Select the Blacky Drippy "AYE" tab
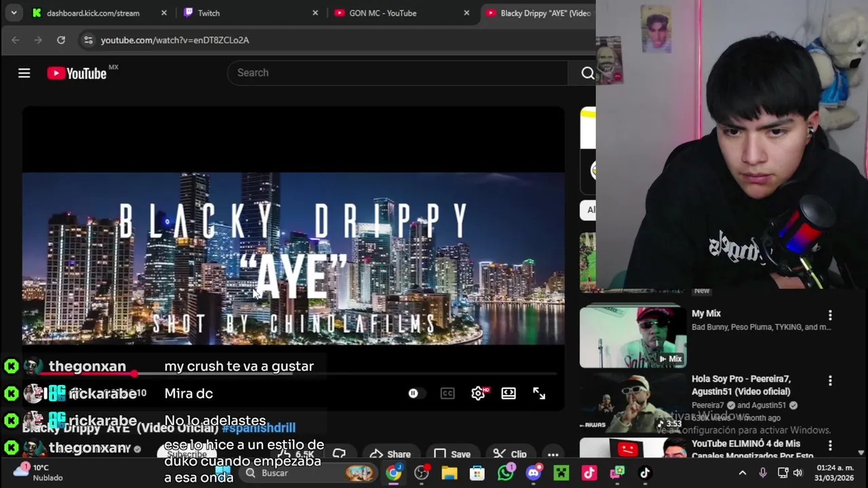The width and height of the screenshot is (868, 488). pos(539,13)
